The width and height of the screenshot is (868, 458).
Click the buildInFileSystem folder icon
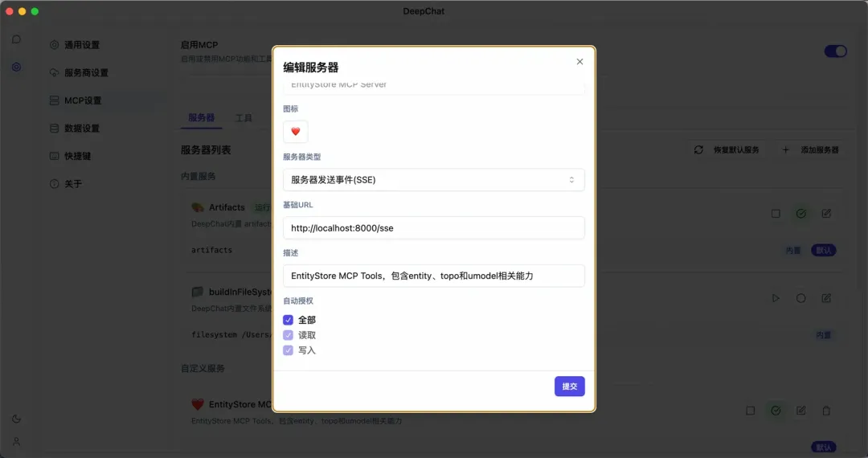click(198, 292)
